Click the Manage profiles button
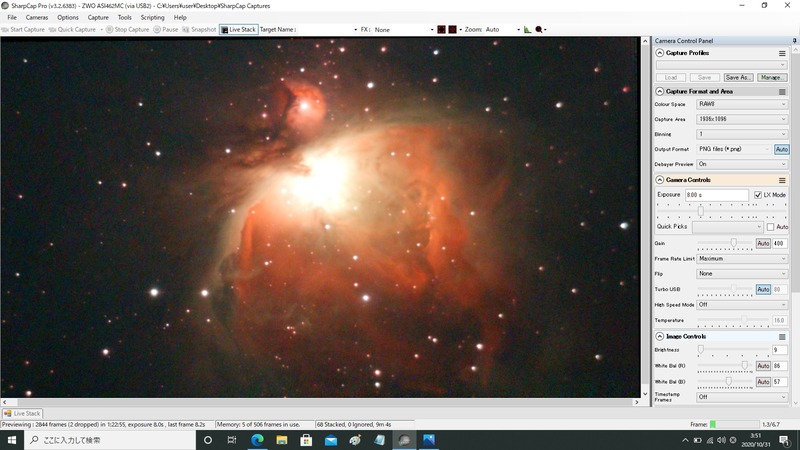Screen dimensions: 800x450 (771, 78)
